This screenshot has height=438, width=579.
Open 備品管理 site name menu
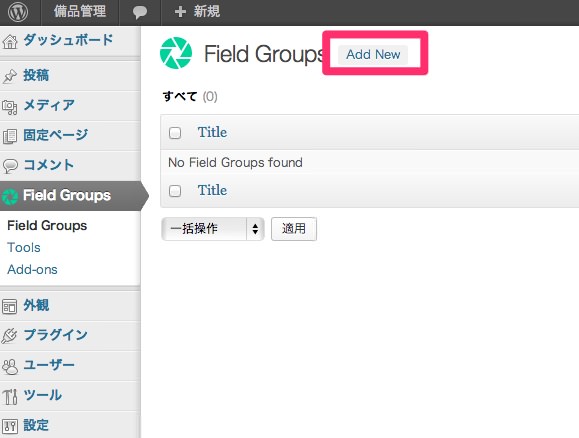(x=80, y=11)
